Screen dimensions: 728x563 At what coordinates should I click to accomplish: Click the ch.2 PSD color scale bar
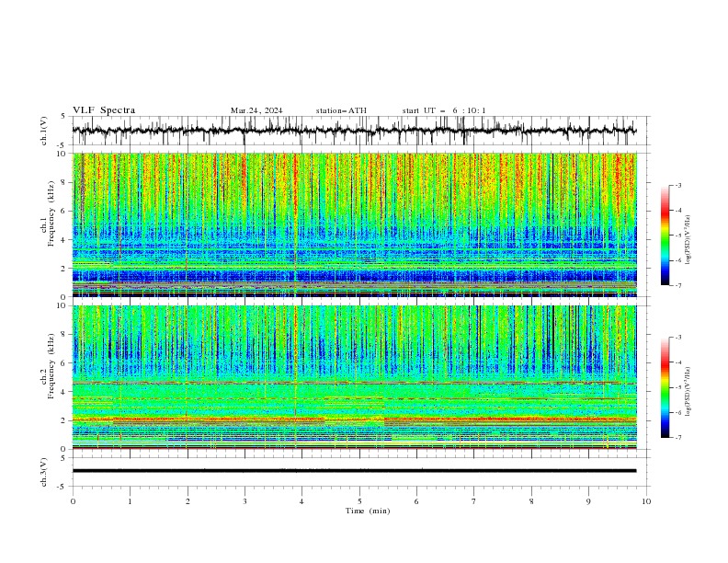point(665,387)
